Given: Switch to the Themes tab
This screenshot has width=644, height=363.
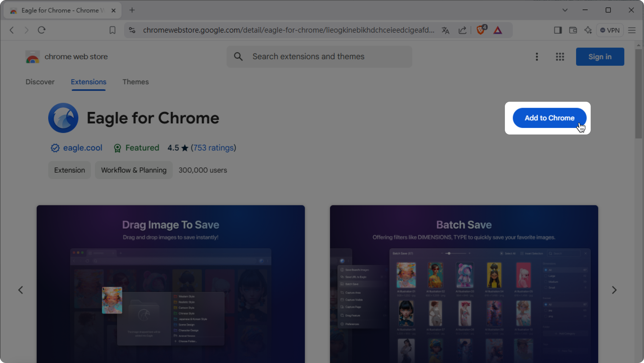Looking at the screenshot, I should click(136, 82).
